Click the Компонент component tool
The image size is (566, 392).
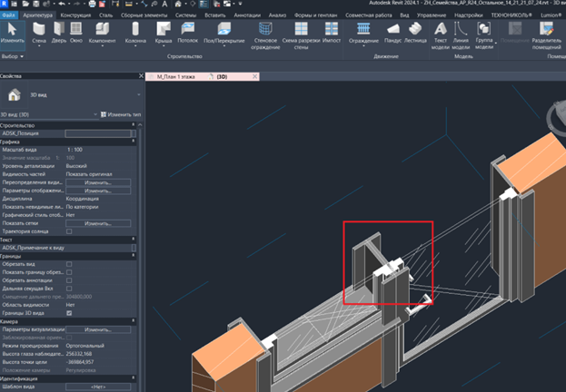102,33
